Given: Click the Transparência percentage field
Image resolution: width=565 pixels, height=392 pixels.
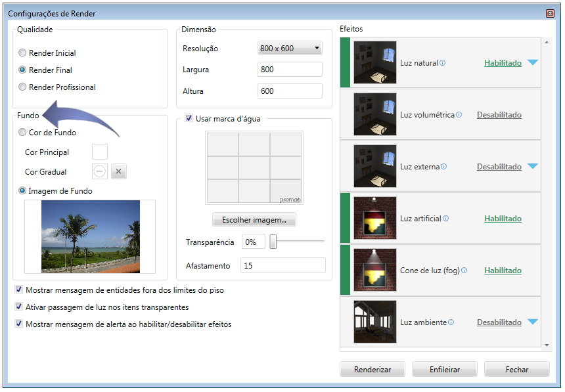Looking at the screenshot, I should coord(254,242).
